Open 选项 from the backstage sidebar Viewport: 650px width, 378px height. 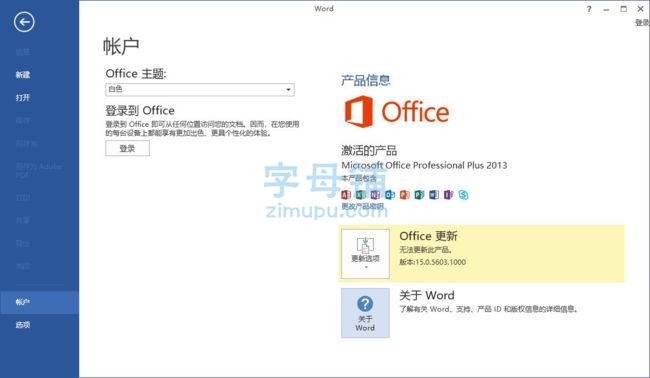coord(23,325)
